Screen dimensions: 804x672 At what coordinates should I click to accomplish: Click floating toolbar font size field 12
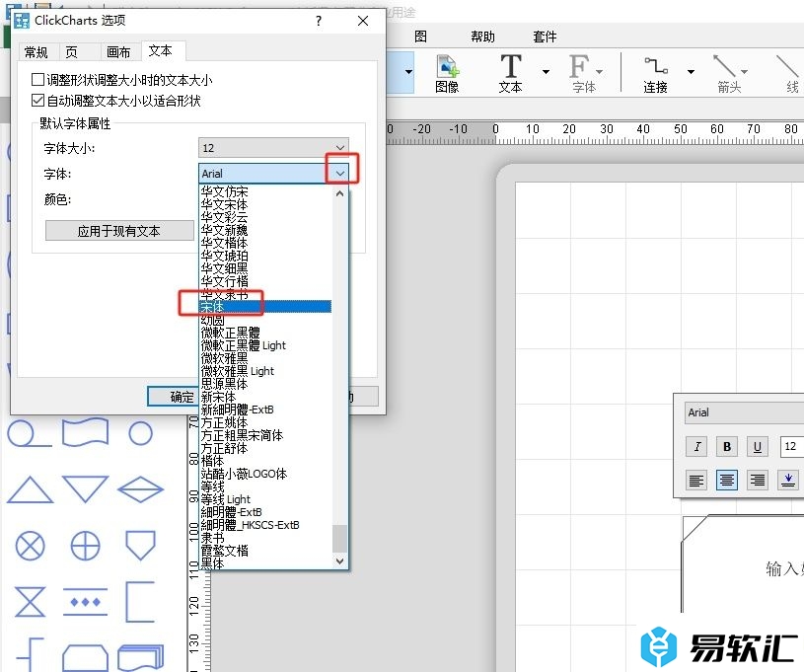[792, 446]
